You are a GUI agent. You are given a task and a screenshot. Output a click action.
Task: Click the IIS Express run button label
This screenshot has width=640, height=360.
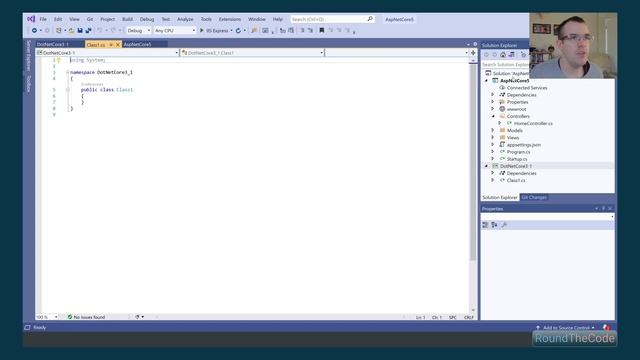point(217,31)
